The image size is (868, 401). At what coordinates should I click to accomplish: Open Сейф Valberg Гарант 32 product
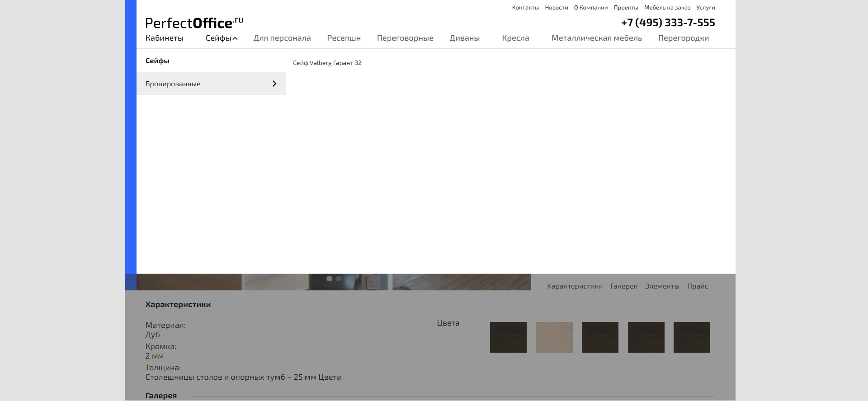[x=327, y=63]
